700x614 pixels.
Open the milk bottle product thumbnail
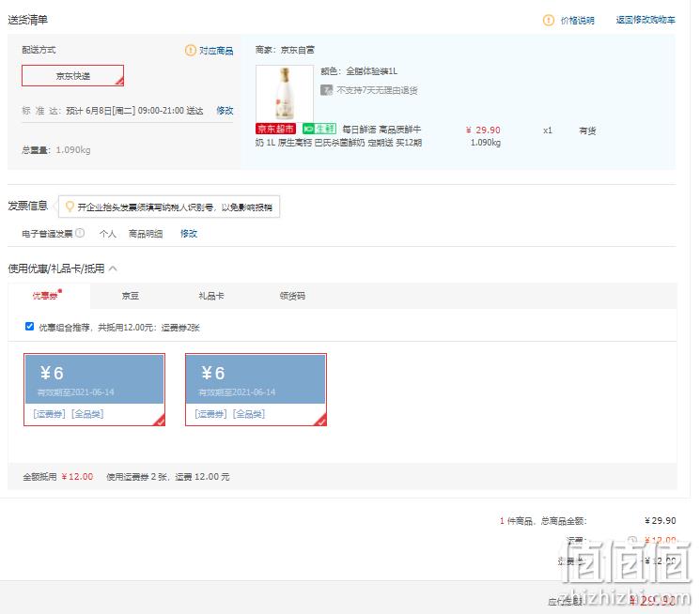pyautogui.click(x=285, y=93)
